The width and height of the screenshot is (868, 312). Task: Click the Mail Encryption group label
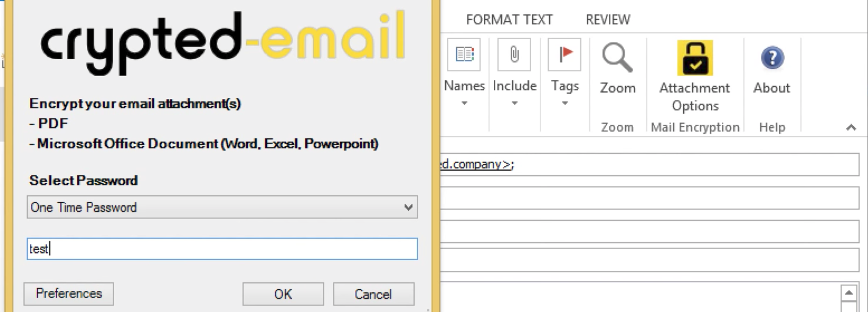(695, 127)
